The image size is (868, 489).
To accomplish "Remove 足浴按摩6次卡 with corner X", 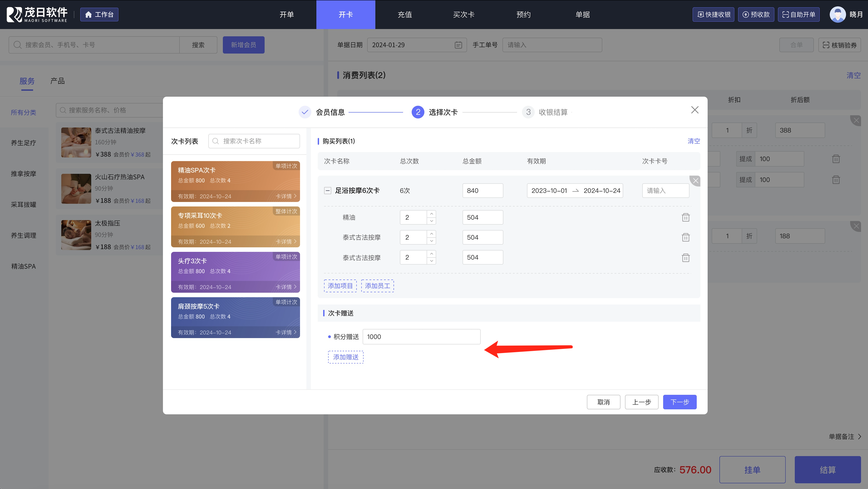I will [x=695, y=181].
